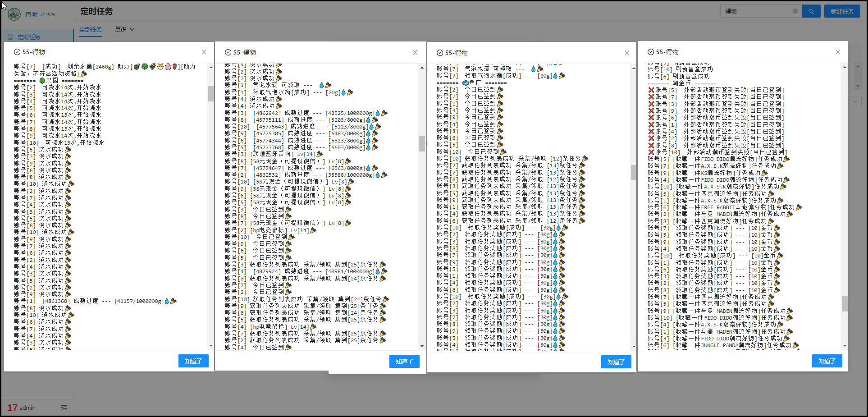Click red X icon before 账号[5] 外部活动潮币签到失败
The height and width of the screenshot is (417, 868).
pos(651,90)
